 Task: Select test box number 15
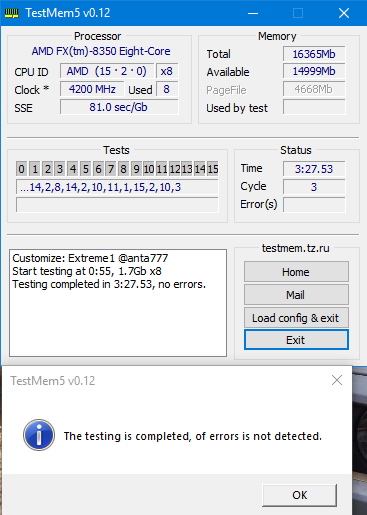click(x=213, y=169)
